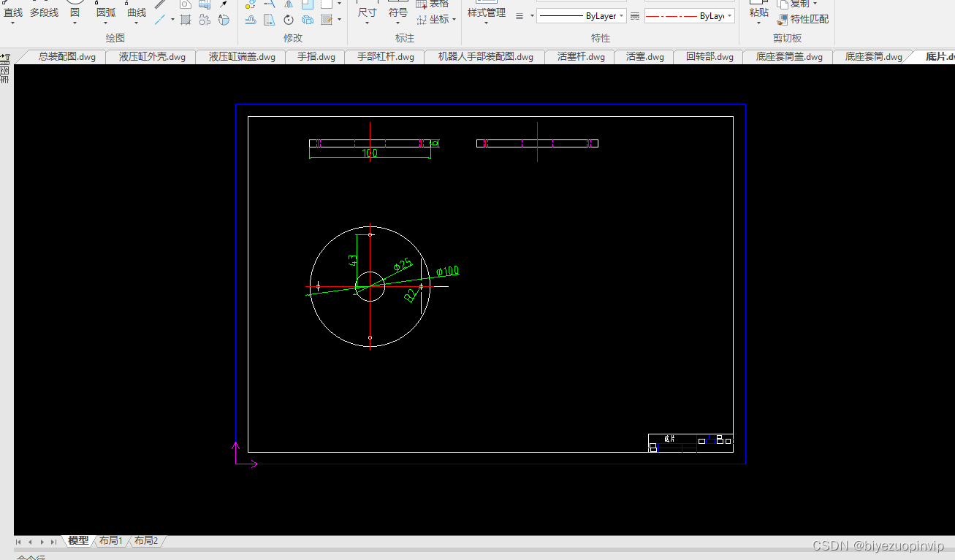Click the stretch tool in the 修改 panel
Screen dimensions: 955x560
(x=250, y=20)
